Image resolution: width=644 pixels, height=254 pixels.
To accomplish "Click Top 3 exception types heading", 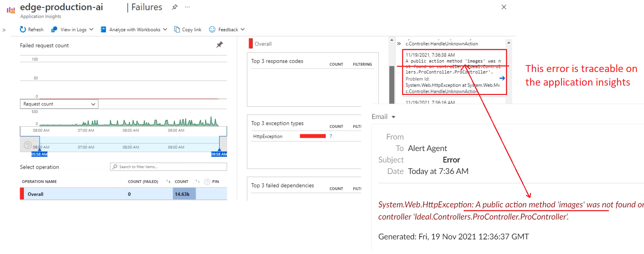I will pos(277,123).
